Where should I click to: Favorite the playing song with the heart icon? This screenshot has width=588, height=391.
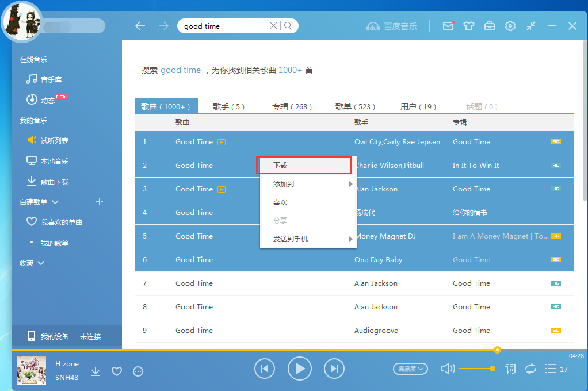(x=117, y=371)
